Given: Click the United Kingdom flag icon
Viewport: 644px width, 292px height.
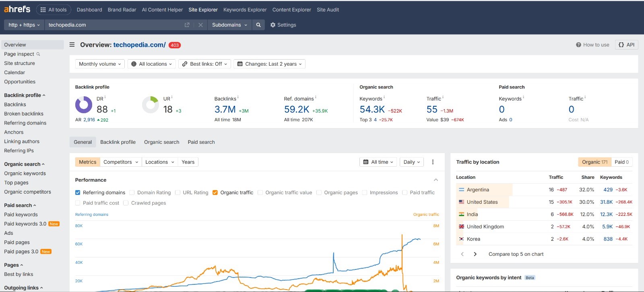Looking at the screenshot, I should (461, 227).
